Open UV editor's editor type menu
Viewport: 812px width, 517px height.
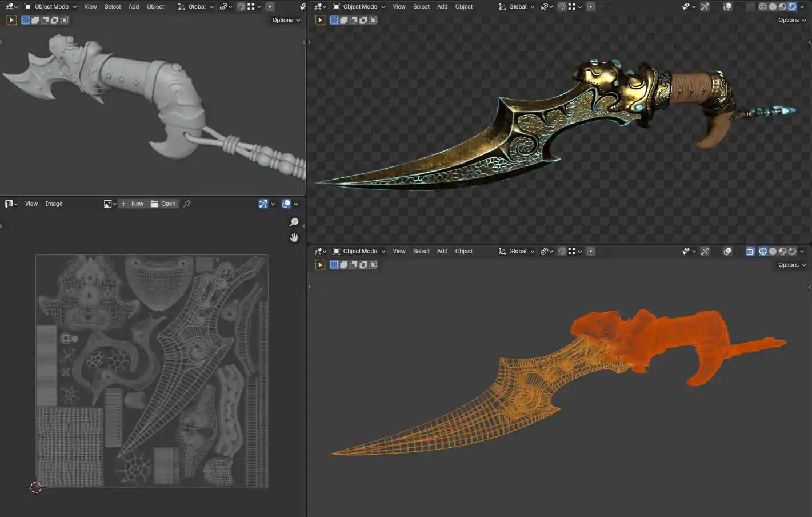11,204
